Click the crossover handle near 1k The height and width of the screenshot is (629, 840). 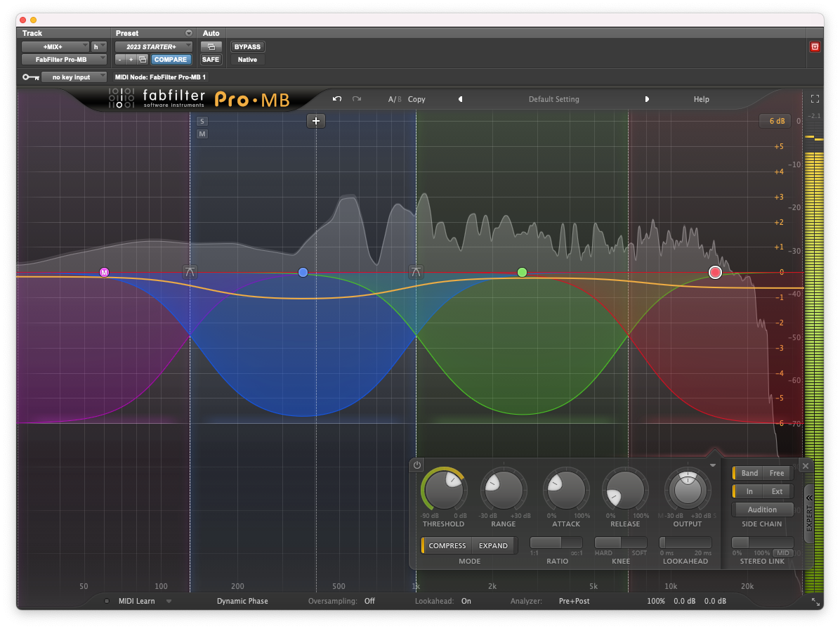(x=416, y=272)
